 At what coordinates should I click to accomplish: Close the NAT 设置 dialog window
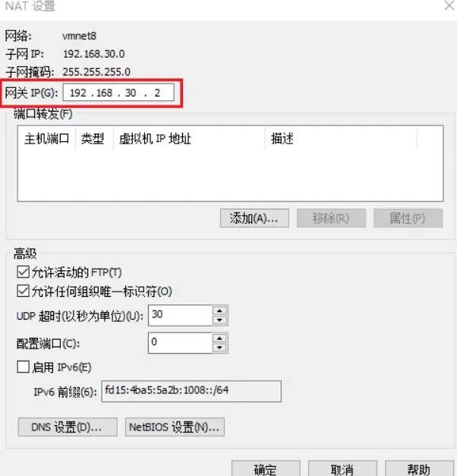[x=449, y=5]
